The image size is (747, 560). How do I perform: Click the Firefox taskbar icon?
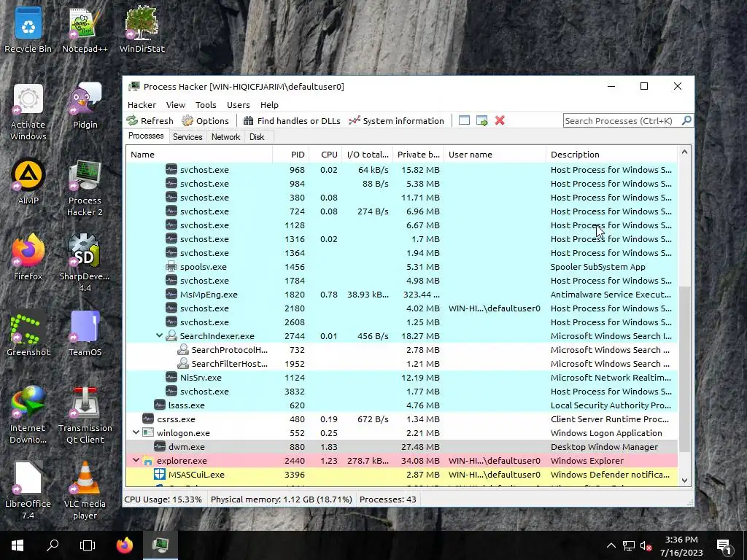click(125, 545)
